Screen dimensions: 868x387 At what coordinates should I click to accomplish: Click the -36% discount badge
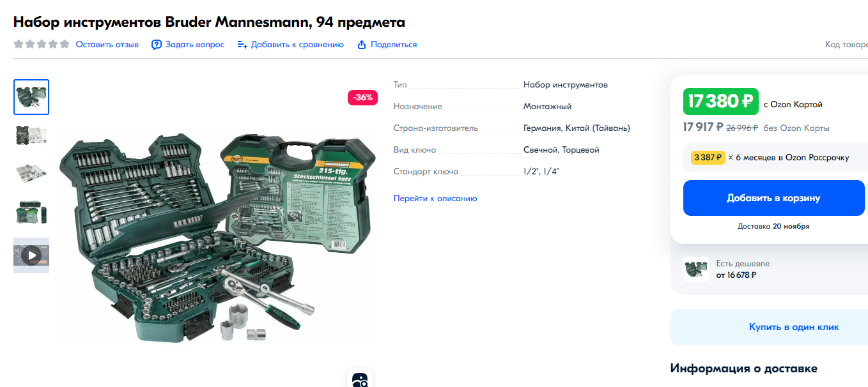click(363, 98)
